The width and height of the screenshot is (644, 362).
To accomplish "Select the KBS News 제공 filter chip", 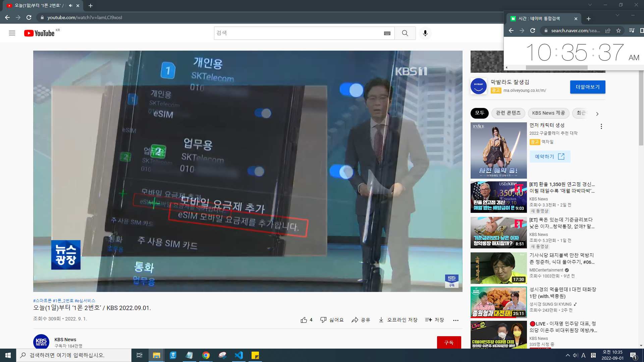I will [x=548, y=113].
